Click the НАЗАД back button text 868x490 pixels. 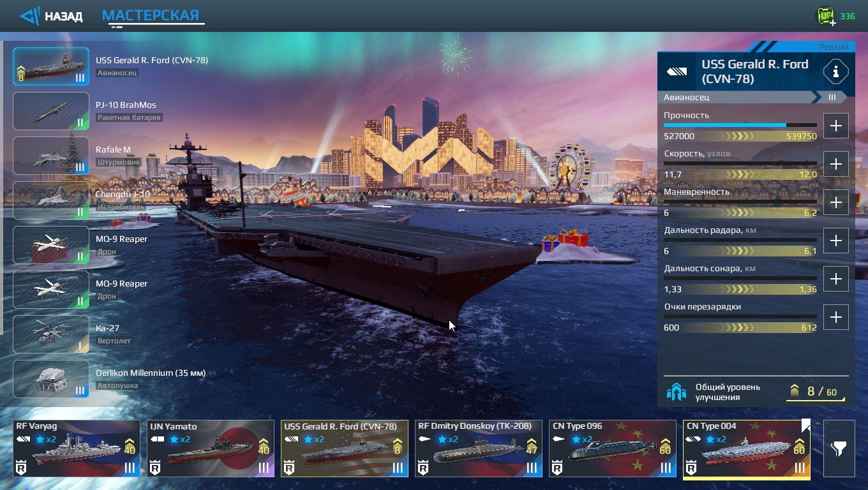tap(63, 17)
